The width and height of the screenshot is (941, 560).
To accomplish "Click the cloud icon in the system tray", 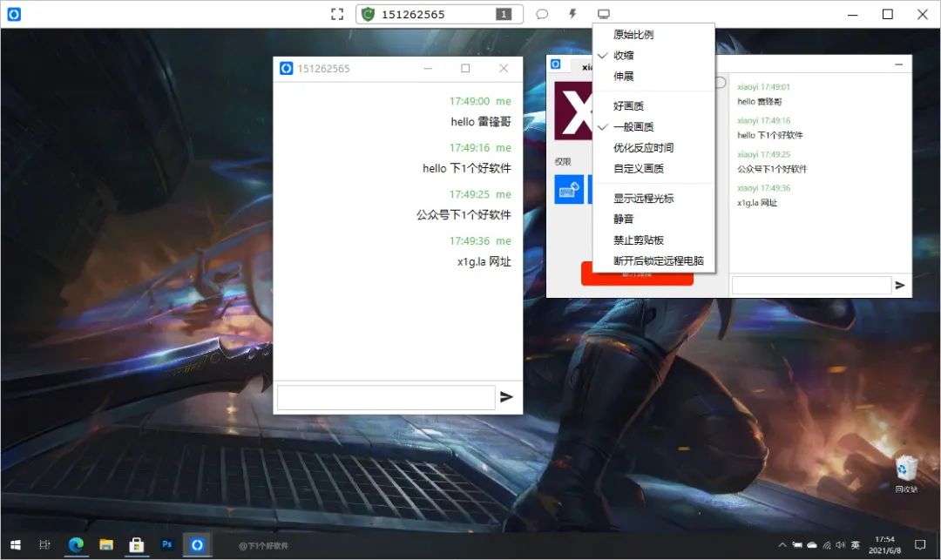I will click(x=812, y=544).
